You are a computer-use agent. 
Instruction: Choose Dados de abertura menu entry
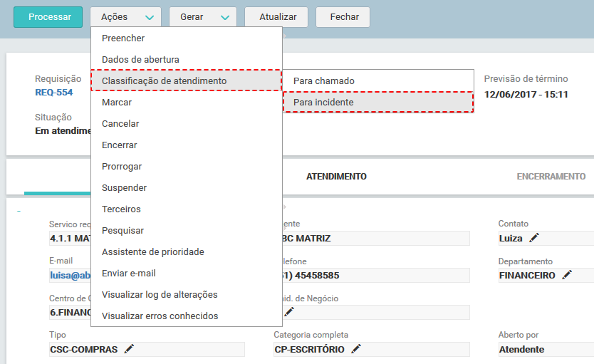tap(187, 59)
